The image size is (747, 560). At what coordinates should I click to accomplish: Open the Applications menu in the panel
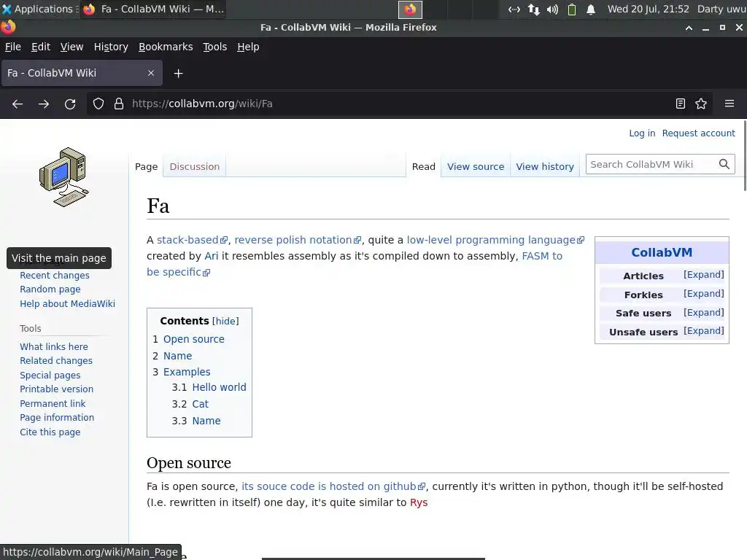pyautogui.click(x=39, y=9)
